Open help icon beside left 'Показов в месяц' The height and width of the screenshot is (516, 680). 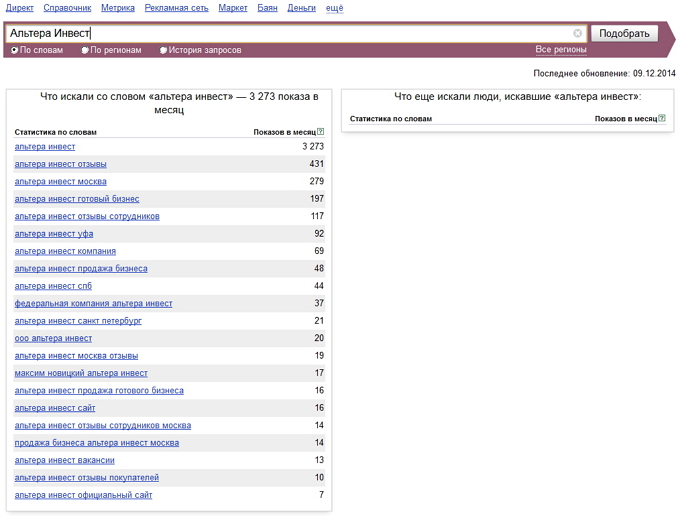320,131
